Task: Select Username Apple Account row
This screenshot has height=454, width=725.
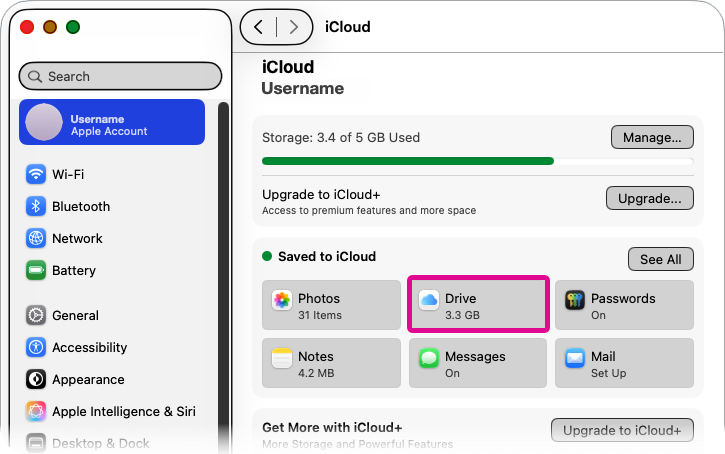Action: point(112,122)
